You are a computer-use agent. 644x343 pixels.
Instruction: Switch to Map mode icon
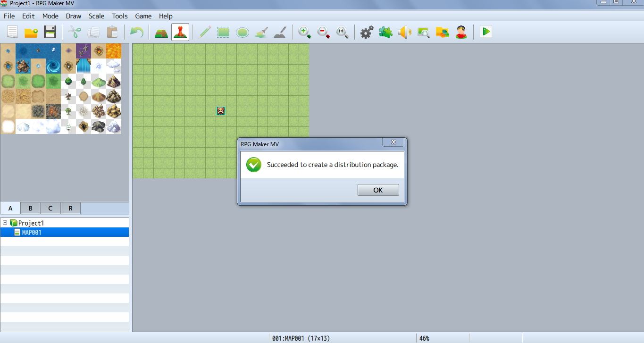click(161, 32)
